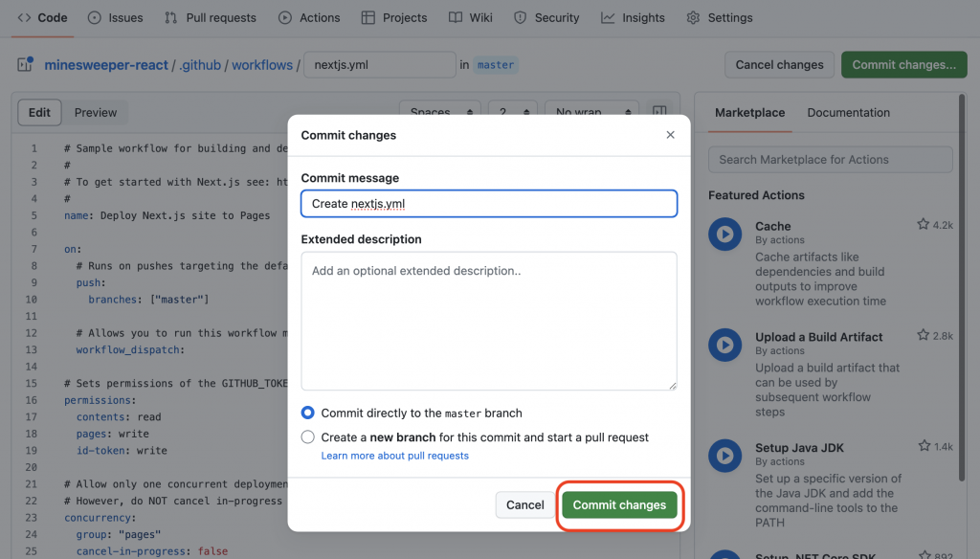
Task: Click the green Commit changes button in dialog
Action: [619, 504]
